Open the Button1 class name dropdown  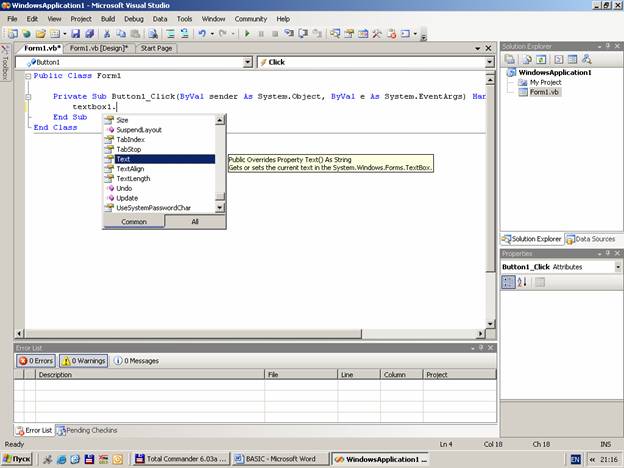(248, 62)
